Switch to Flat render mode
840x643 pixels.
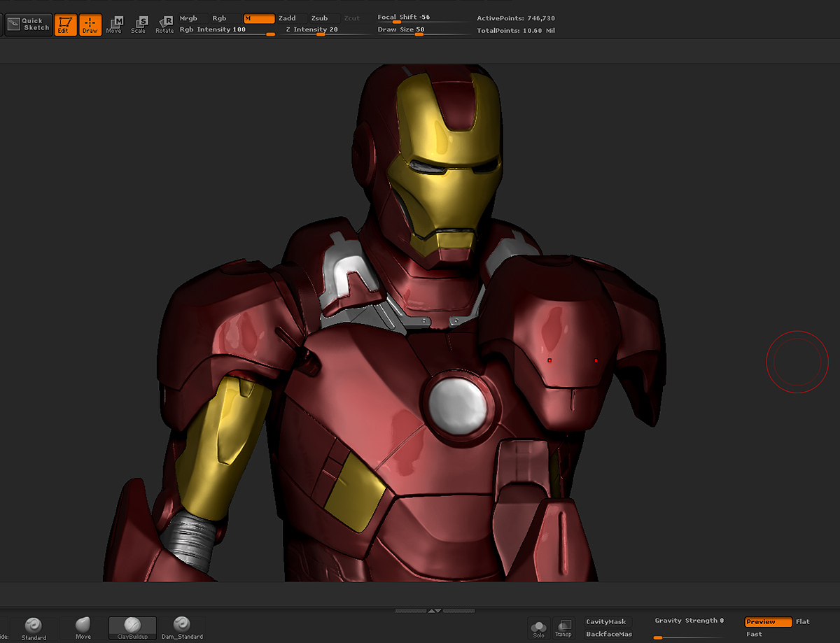pyautogui.click(x=803, y=622)
